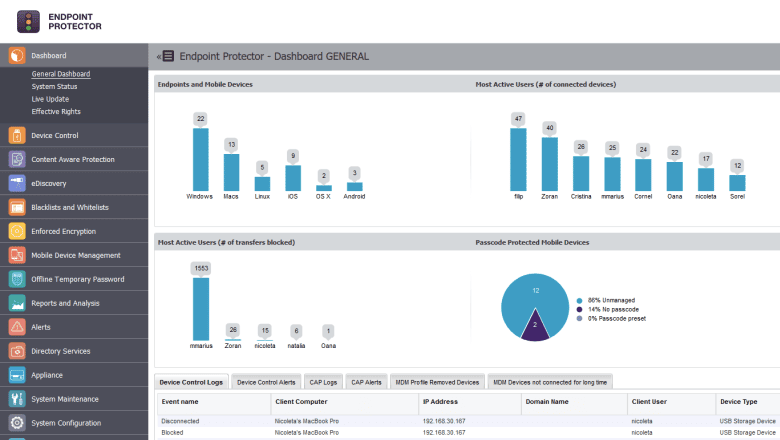780x440 pixels.
Task: Click the iOS bar in endpoints chart
Action: point(293,178)
